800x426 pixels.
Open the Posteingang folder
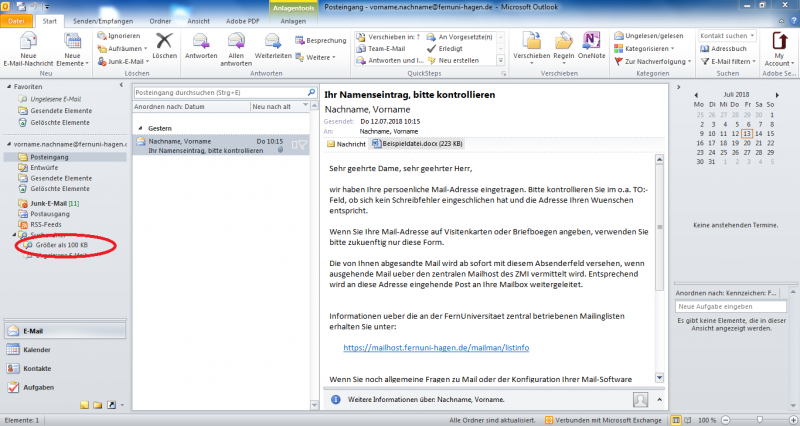65,157
